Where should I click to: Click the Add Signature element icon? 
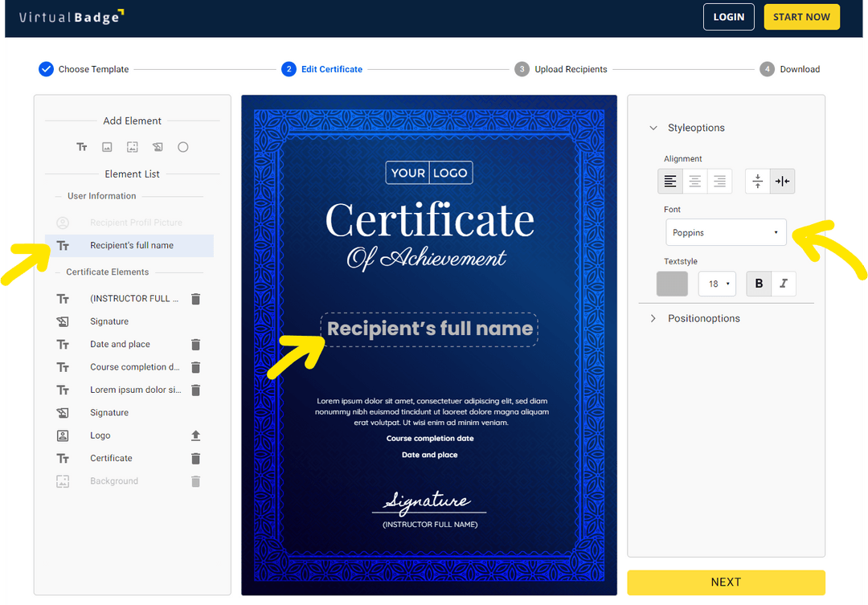point(158,147)
